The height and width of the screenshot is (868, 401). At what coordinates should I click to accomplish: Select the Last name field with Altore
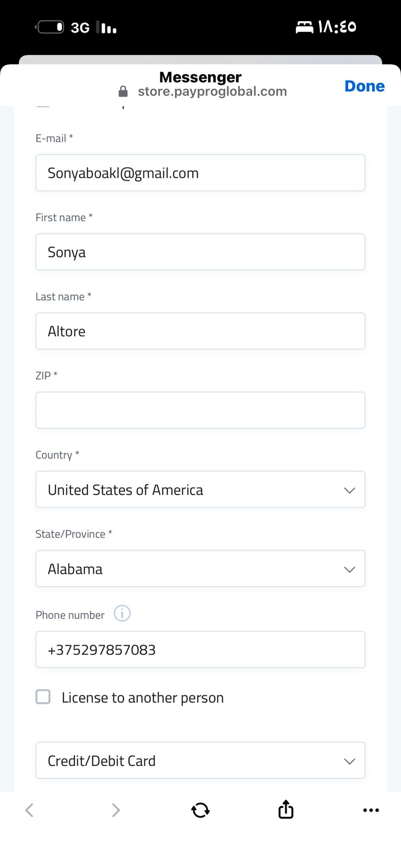(200, 331)
